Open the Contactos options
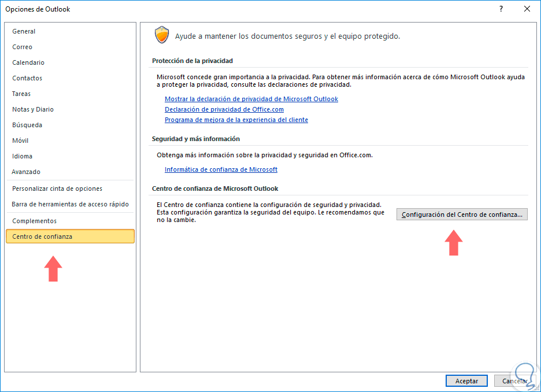The width and height of the screenshot is (541, 392). pyautogui.click(x=27, y=78)
